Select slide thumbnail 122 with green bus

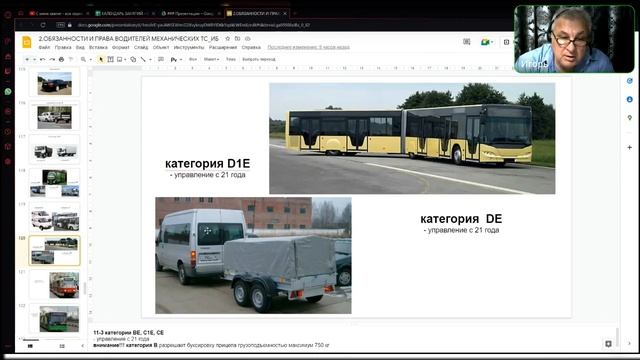[55, 319]
